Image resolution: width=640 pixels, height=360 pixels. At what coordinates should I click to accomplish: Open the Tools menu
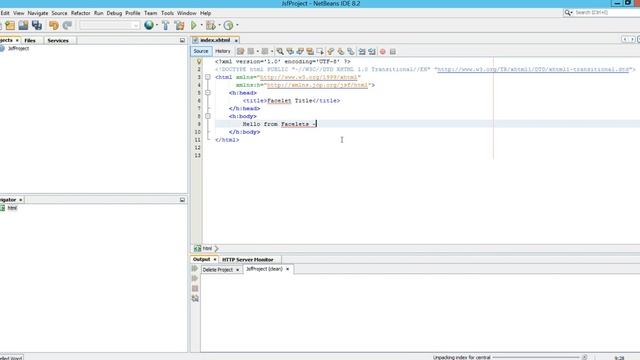(167, 13)
